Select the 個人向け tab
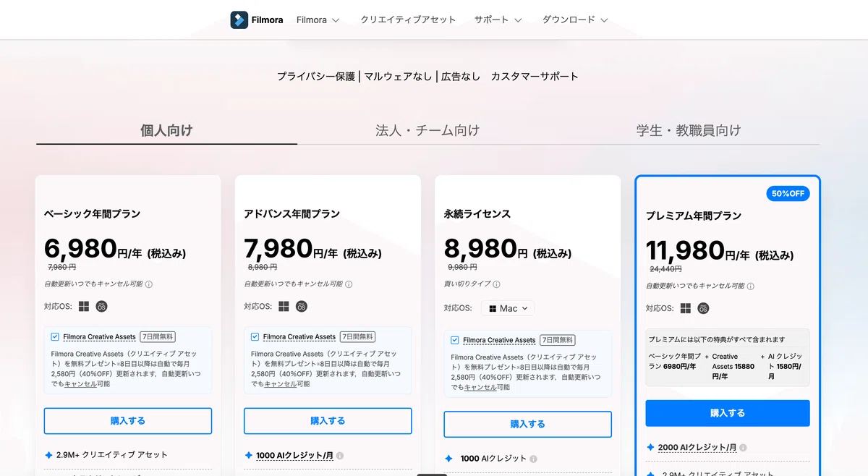Image resolution: width=868 pixels, height=476 pixels. [x=166, y=130]
